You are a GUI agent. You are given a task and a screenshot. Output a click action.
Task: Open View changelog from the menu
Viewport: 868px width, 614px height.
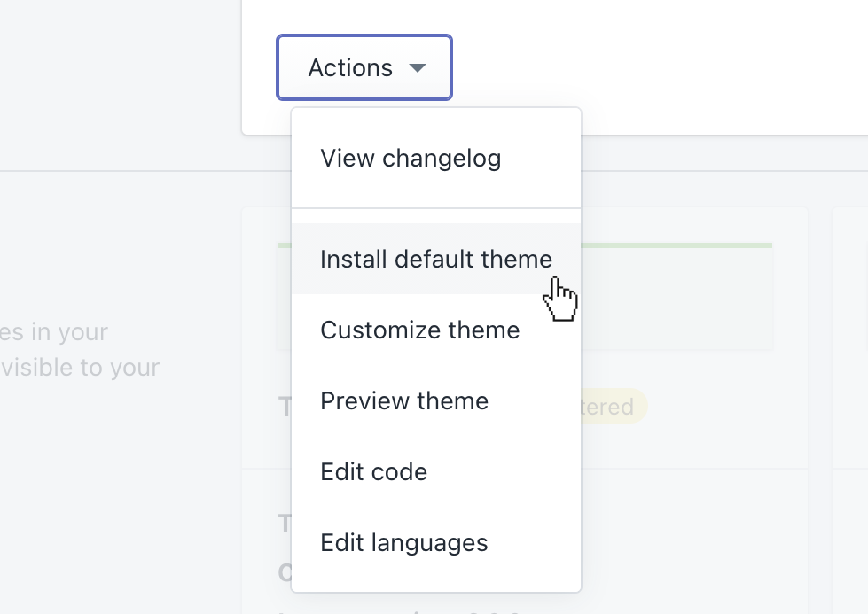[411, 159]
